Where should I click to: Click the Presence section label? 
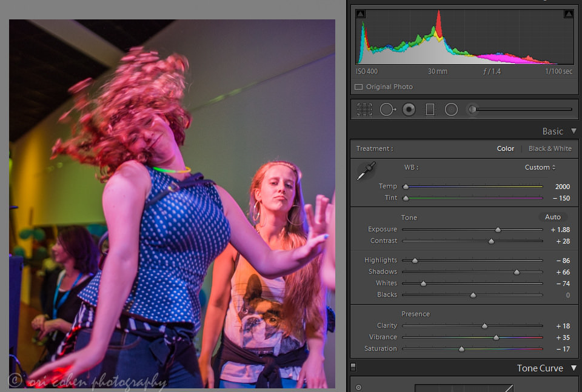point(415,314)
